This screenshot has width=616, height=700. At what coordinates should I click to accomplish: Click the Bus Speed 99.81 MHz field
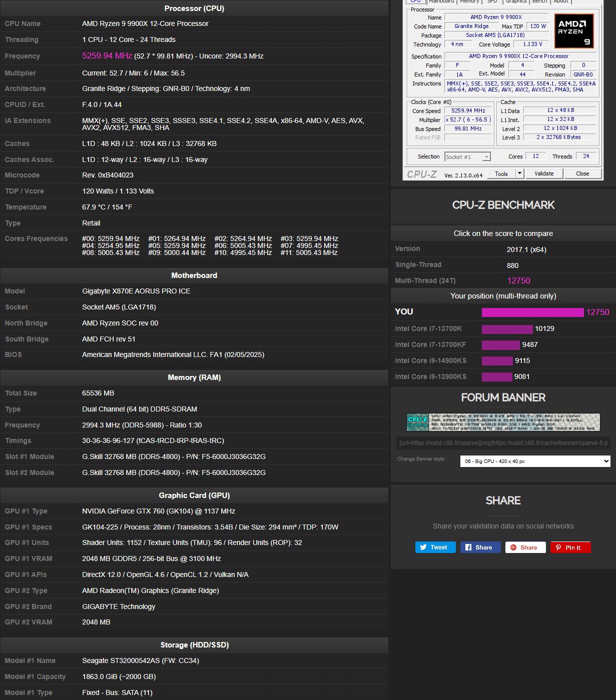click(468, 129)
